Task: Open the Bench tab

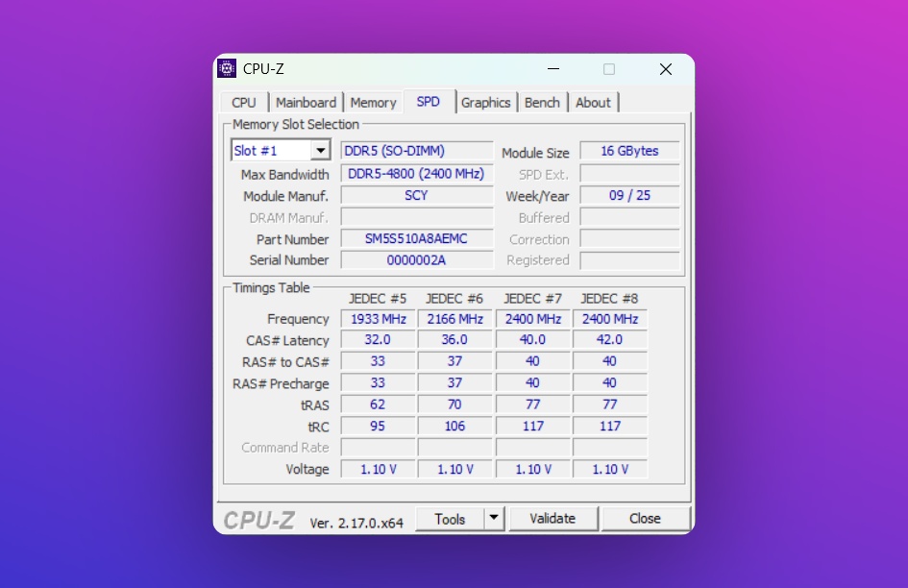Action: pyautogui.click(x=542, y=103)
